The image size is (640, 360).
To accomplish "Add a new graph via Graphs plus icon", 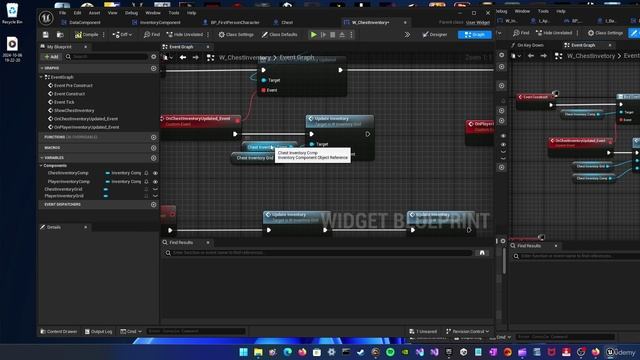I will (x=154, y=68).
